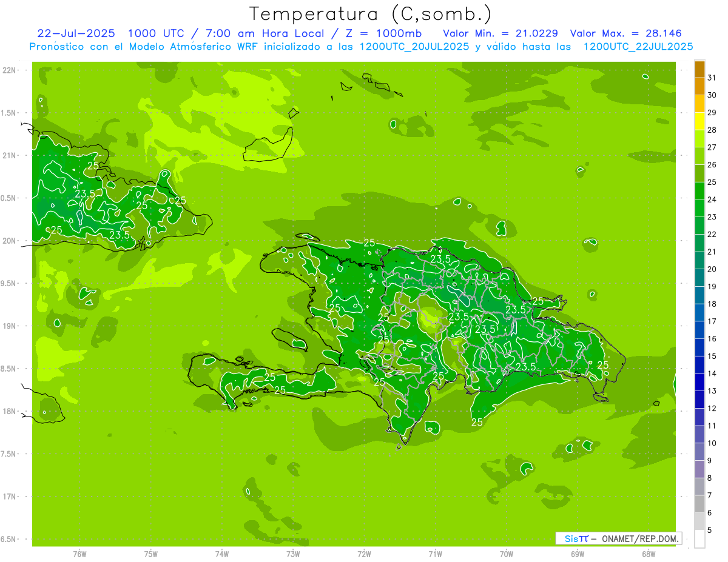728x562 pixels.
Task: Click the '73W' longitude axis label
Action: click(x=293, y=555)
